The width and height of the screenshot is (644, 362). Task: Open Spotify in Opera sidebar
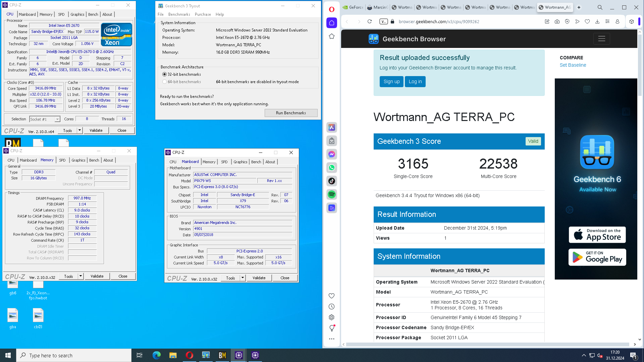[x=332, y=194]
